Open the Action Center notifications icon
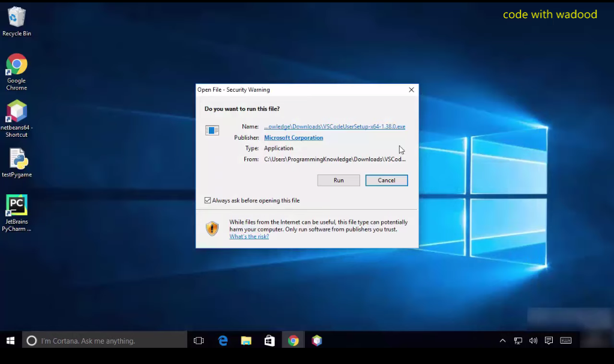The height and width of the screenshot is (364, 614). pyautogui.click(x=549, y=341)
